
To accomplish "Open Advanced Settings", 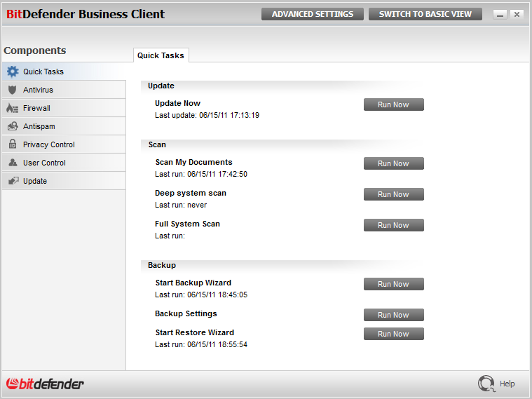I will (313, 14).
